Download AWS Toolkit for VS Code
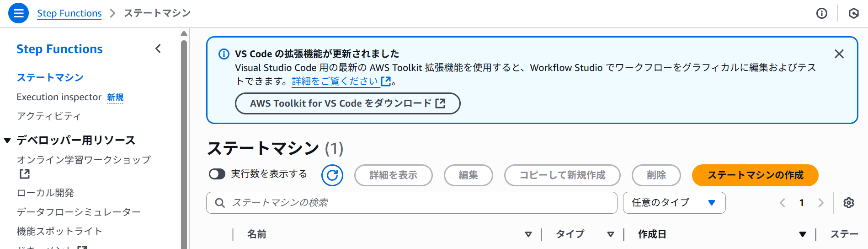 tap(347, 103)
